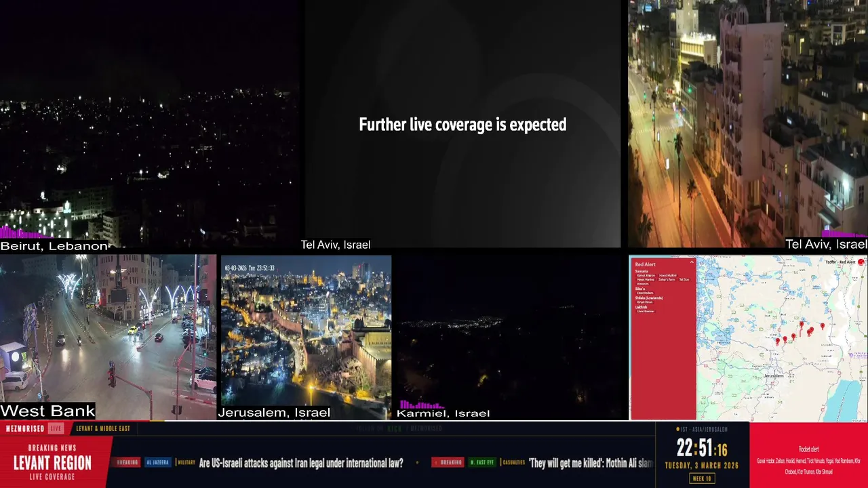Viewport: 868px width, 488px height.
Task: Click the IST - ASIA/JERUSALEM timezone label
Action: click(702, 429)
